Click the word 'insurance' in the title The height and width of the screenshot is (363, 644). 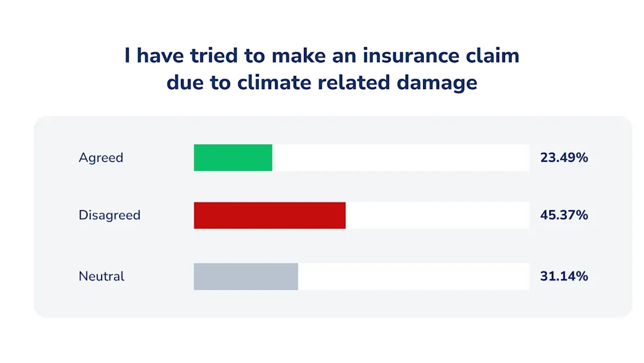pos(411,55)
